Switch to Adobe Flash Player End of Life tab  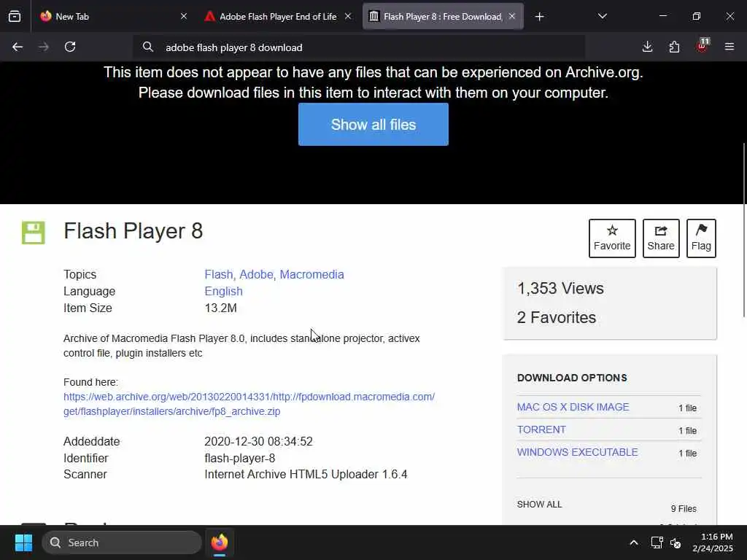pyautogui.click(x=278, y=17)
